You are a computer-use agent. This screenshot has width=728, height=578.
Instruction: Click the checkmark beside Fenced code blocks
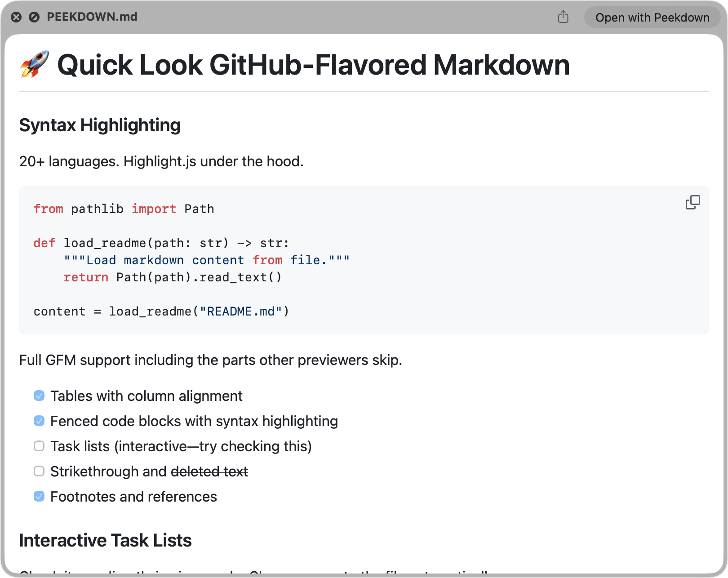[x=39, y=421]
